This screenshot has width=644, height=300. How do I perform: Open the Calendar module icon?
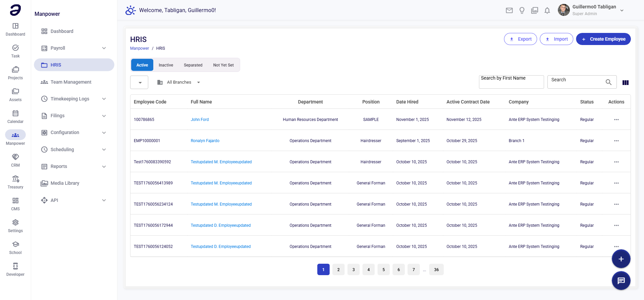[x=15, y=113]
